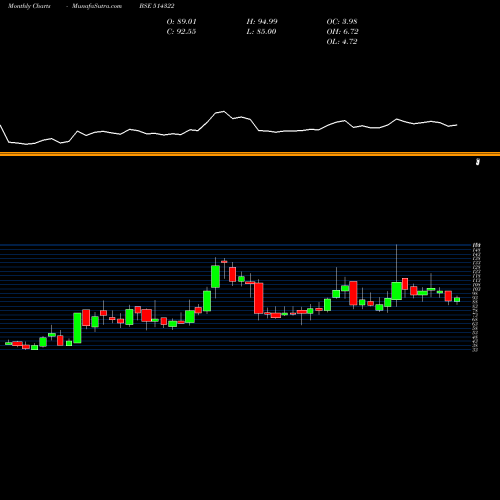Click the open value 'O: 89.01'
The width and height of the screenshot is (500, 500).
pyautogui.click(x=181, y=22)
